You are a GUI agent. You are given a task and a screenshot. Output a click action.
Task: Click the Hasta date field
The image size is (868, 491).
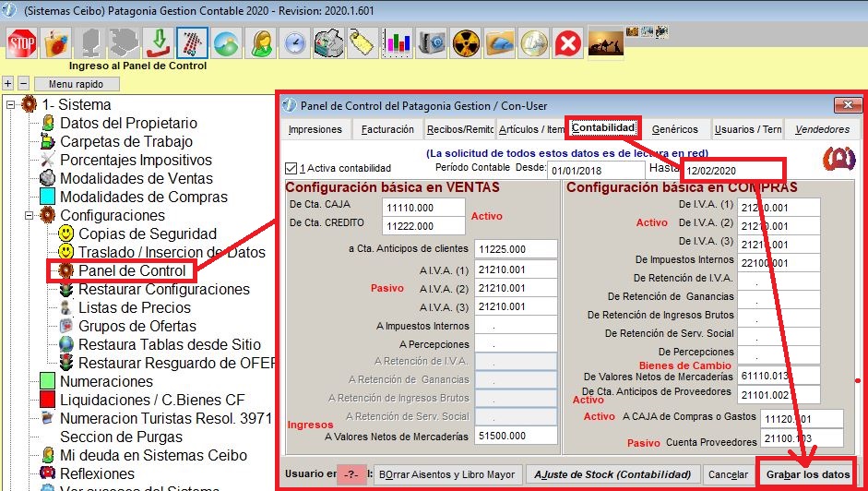(x=734, y=171)
